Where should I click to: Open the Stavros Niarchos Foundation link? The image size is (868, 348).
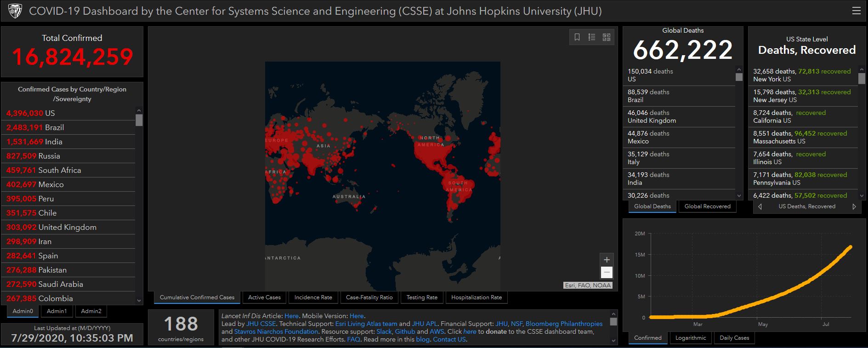(276, 331)
